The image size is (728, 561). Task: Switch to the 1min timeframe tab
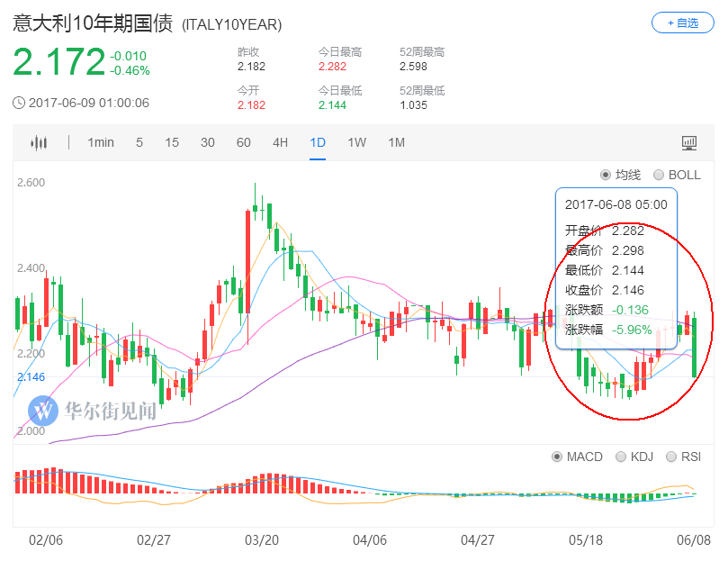pos(101,142)
